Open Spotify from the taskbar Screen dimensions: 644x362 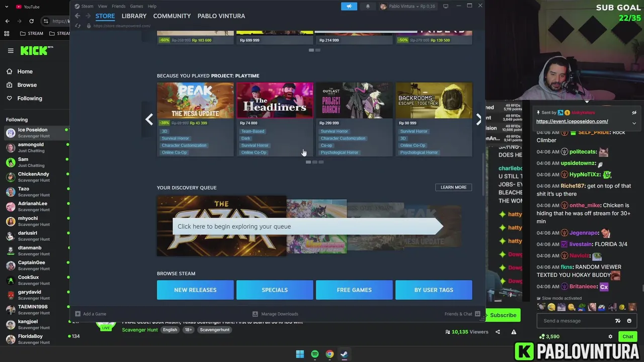tap(315, 354)
